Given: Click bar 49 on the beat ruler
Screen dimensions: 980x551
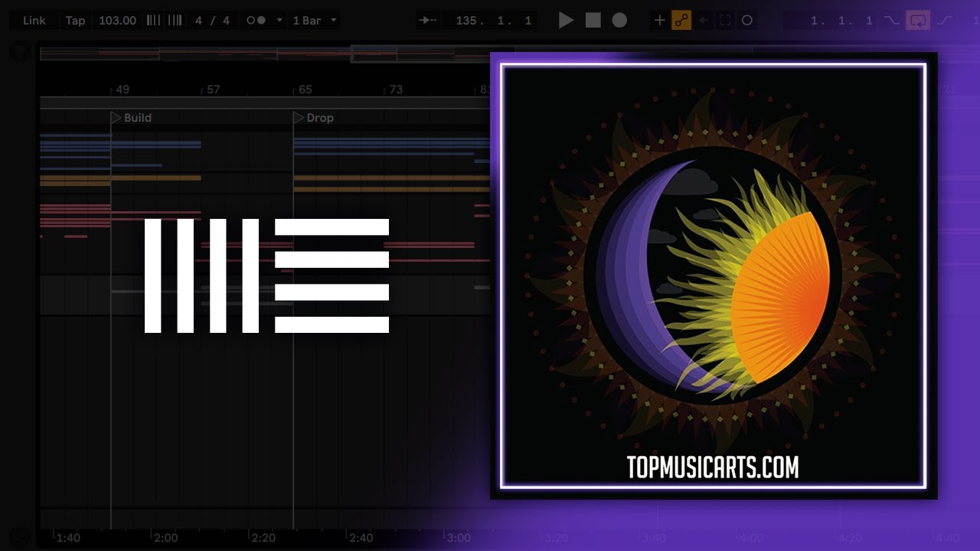Looking at the screenshot, I should (x=122, y=90).
